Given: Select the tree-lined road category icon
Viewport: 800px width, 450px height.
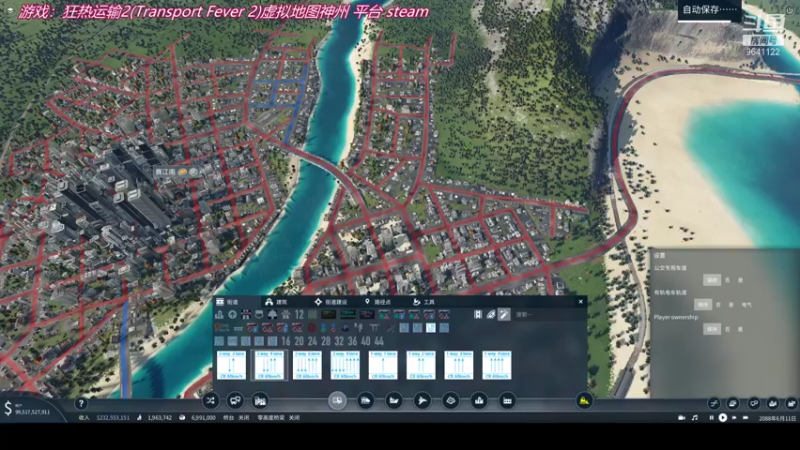Looking at the screenshot, I should 272,314.
